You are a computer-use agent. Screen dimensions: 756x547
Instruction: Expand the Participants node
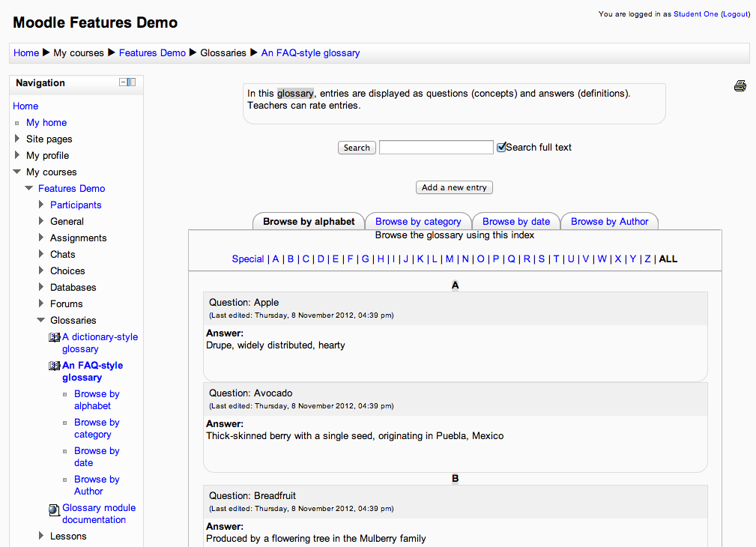pos(41,205)
